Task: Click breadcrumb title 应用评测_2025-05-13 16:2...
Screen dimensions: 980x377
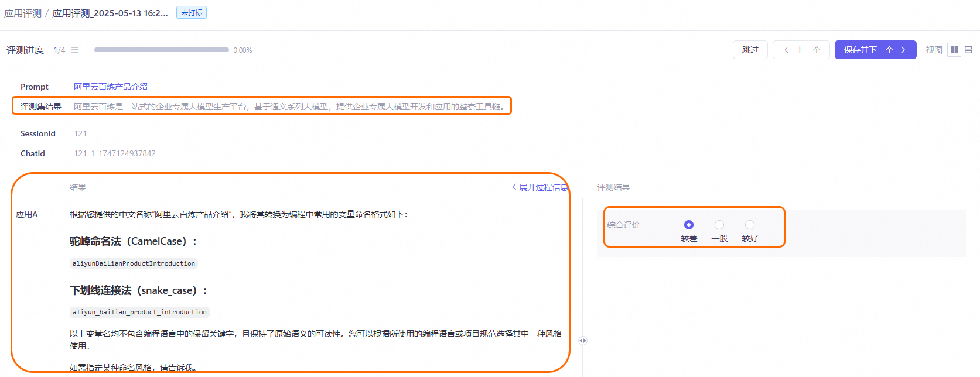Action: point(110,13)
